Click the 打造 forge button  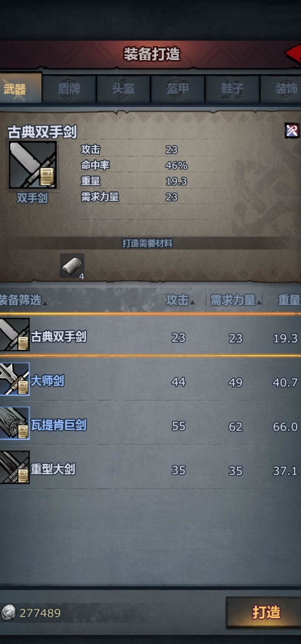(x=265, y=612)
